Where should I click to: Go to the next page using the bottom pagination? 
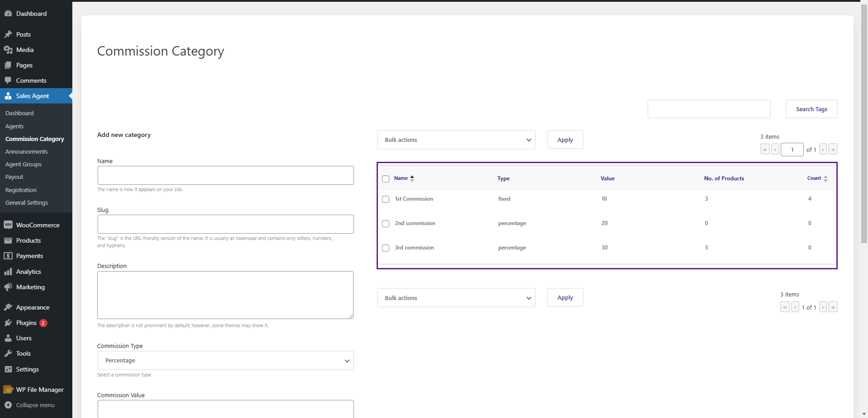[x=823, y=307]
